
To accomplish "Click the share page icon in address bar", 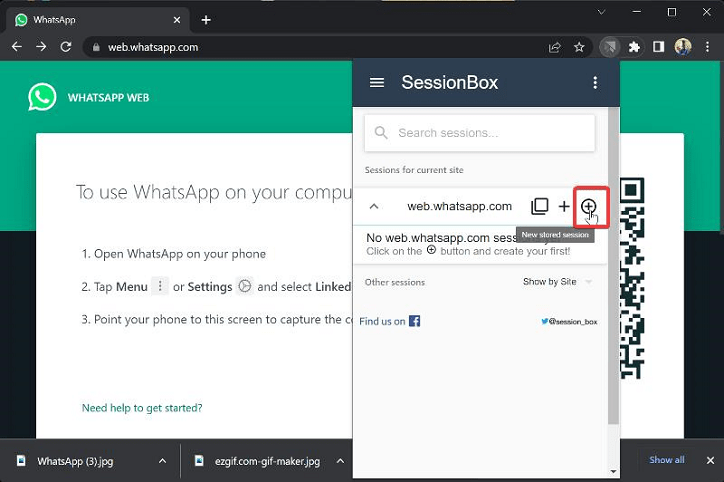I will [x=555, y=47].
